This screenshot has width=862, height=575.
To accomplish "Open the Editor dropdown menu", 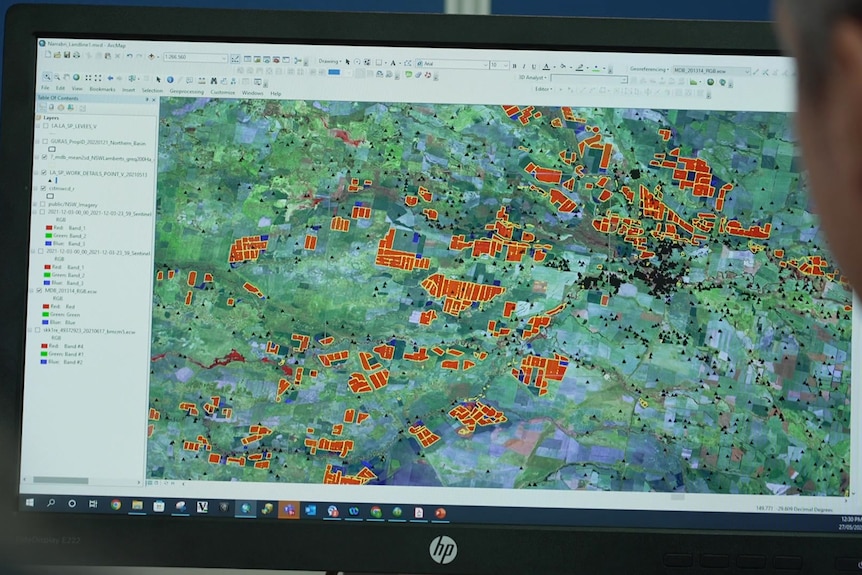I will pos(544,89).
